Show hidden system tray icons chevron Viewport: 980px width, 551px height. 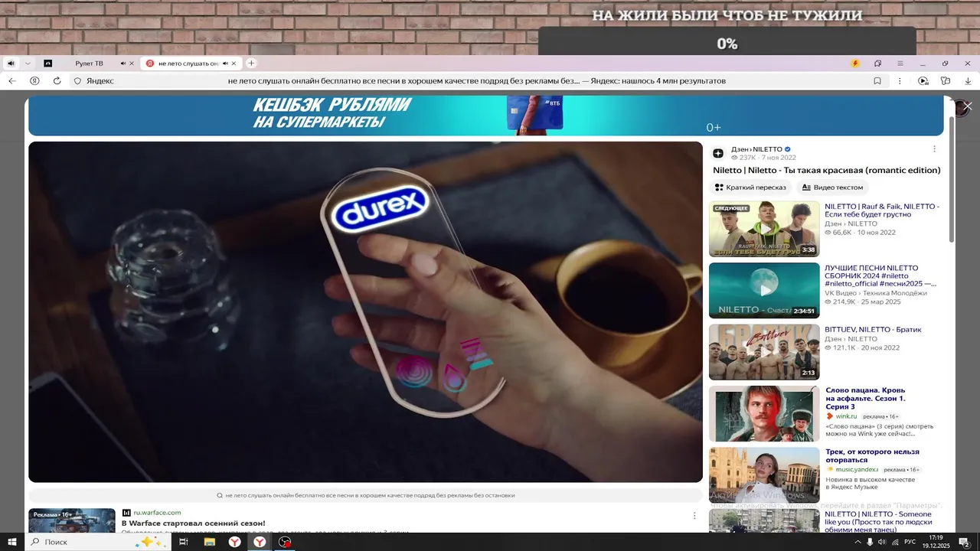coord(857,542)
